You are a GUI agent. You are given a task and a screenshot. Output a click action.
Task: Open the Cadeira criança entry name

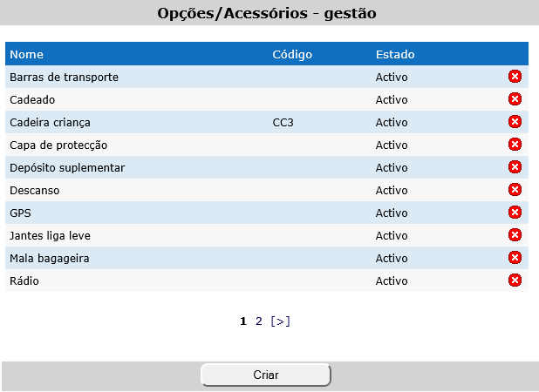[50, 122]
